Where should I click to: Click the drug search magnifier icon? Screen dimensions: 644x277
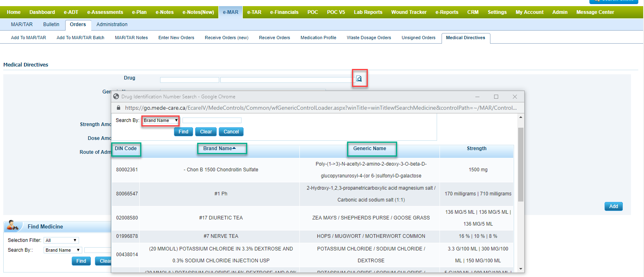pyautogui.click(x=359, y=79)
